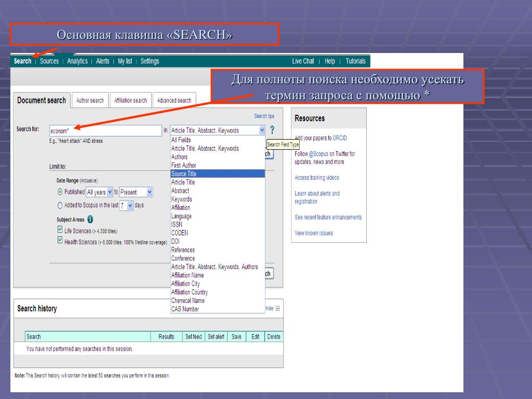The height and width of the screenshot is (399, 532).
Task: Open View known issues link
Action: (x=313, y=233)
